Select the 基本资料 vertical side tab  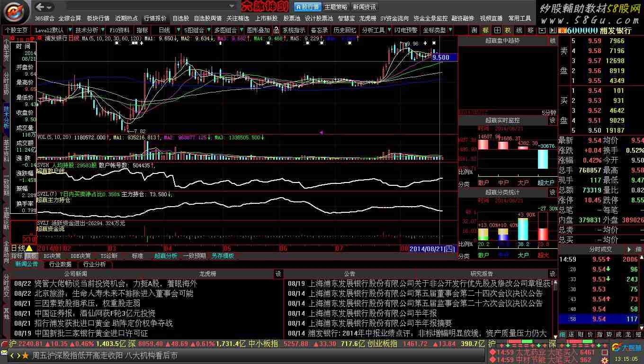point(6,150)
